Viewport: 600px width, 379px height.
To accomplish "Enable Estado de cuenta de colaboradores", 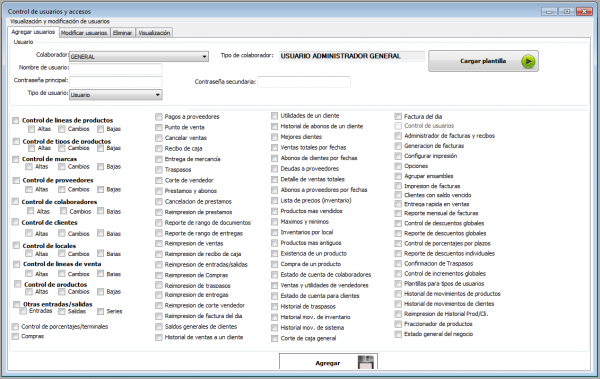I will point(274,275).
